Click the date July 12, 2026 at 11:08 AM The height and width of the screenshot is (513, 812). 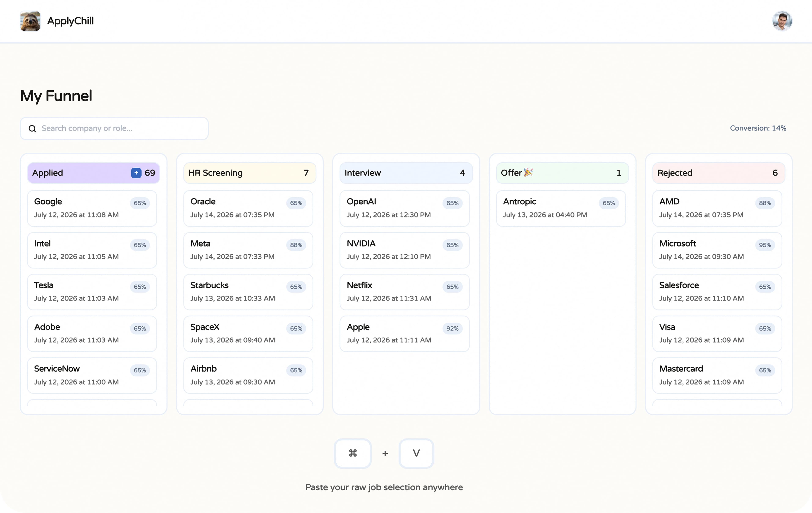coord(76,215)
